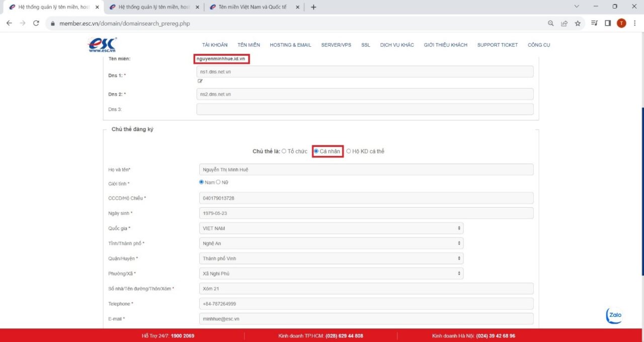This screenshot has width=644, height=342.
Task: Open the Quốc gia dropdown
Action: [x=330, y=228]
